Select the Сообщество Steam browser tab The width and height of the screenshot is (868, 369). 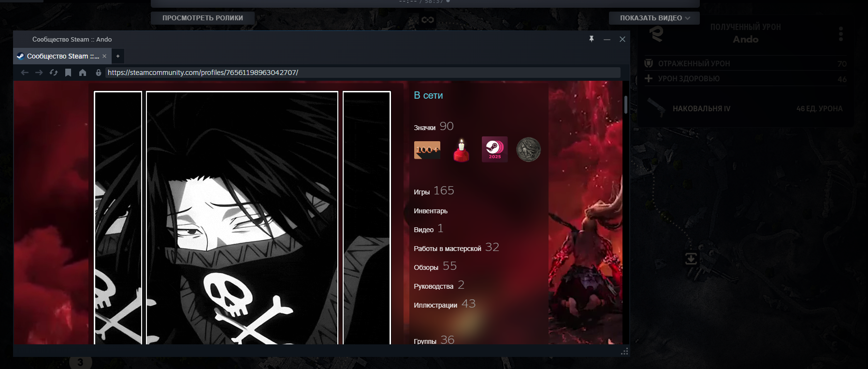tap(62, 56)
